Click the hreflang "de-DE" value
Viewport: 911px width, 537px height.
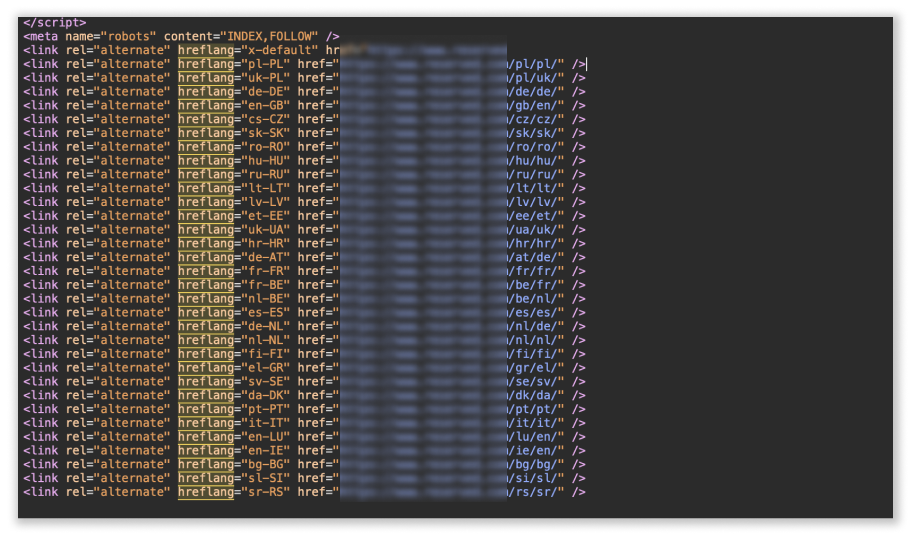coord(266,92)
